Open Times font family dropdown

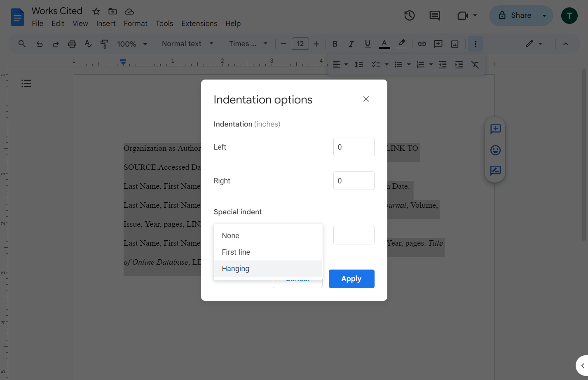tap(248, 44)
